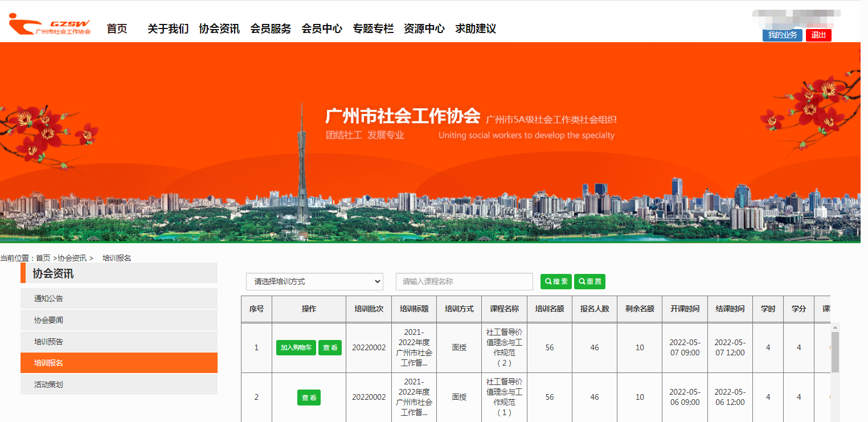Select 通知公告 in the sidebar
868x422 pixels.
tap(119, 298)
